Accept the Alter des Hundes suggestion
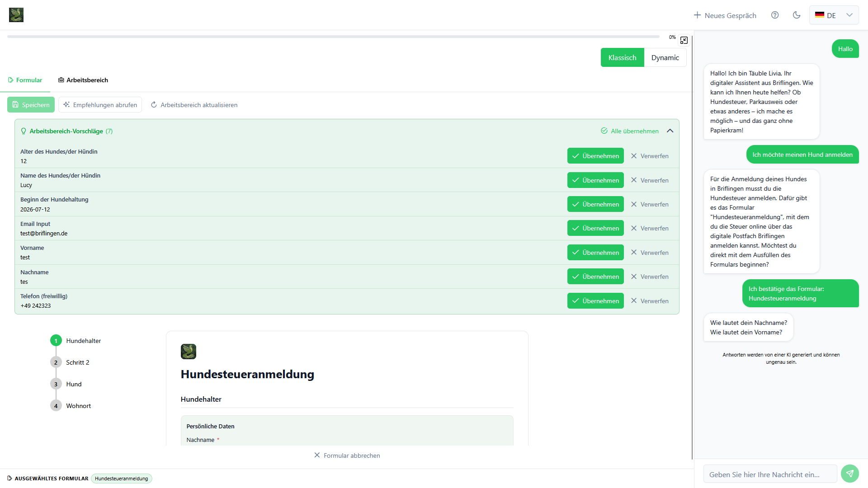 pyautogui.click(x=595, y=156)
